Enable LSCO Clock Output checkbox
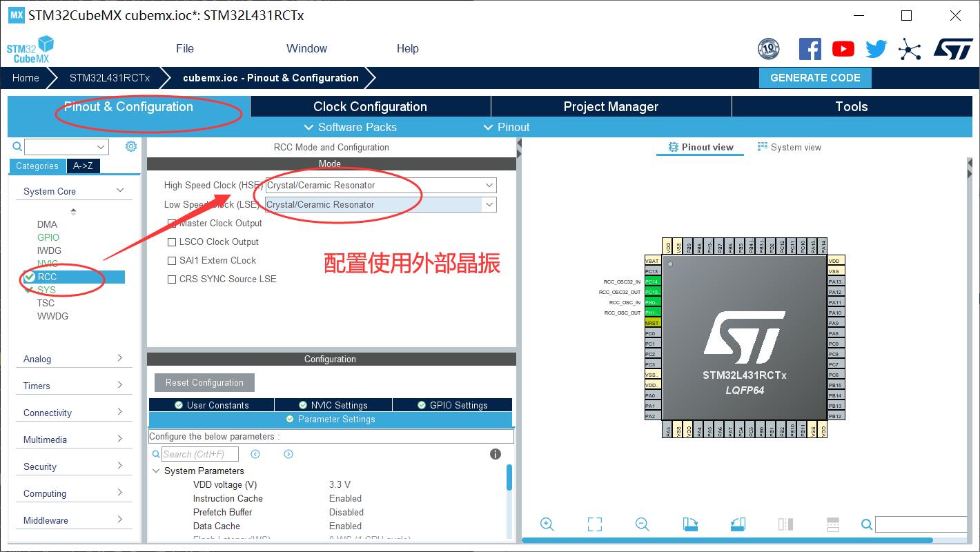980x552 pixels. pos(173,241)
